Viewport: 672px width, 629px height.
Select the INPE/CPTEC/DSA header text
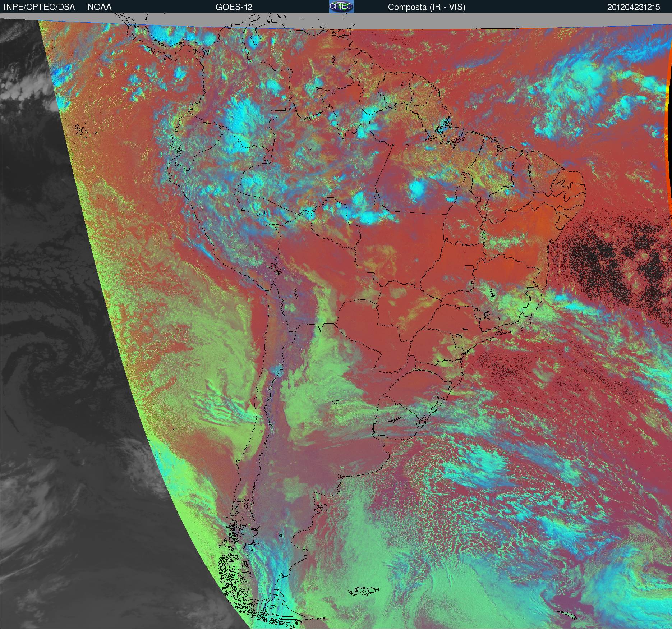[x=39, y=7]
